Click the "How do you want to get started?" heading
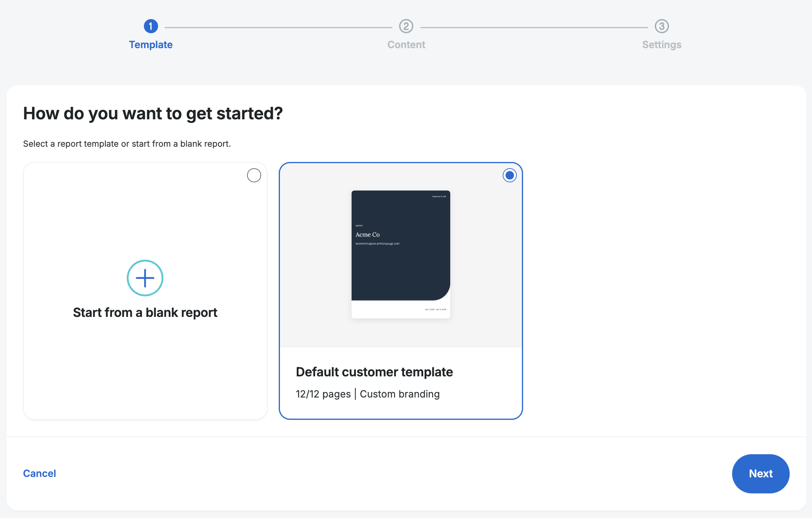 (x=153, y=113)
